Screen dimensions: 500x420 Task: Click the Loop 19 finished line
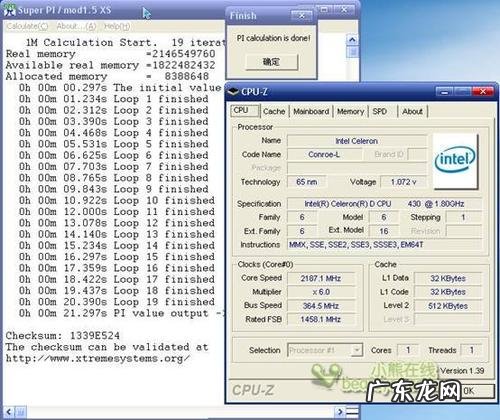point(117,302)
